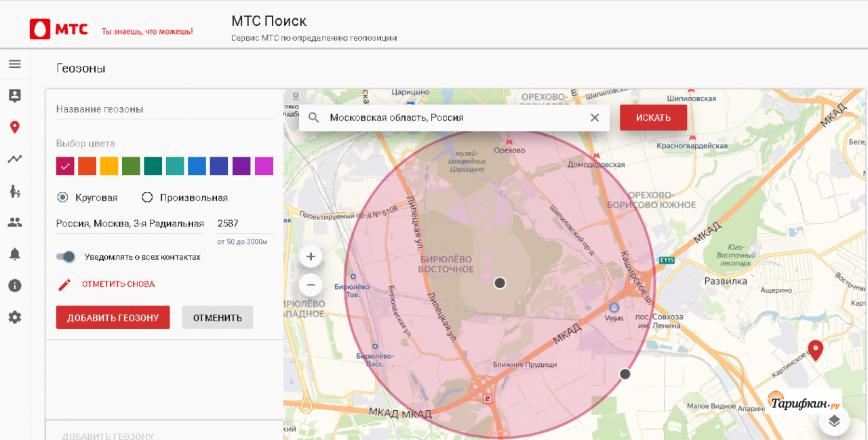The height and width of the screenshot is (440, 868).
Task: Toggle Уведомлять о всех контактах switch
Action: pos(66,257)
